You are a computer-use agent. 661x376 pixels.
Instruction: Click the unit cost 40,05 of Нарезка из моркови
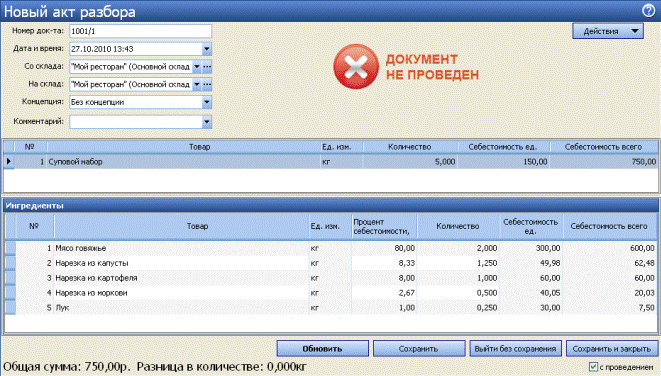531,293
